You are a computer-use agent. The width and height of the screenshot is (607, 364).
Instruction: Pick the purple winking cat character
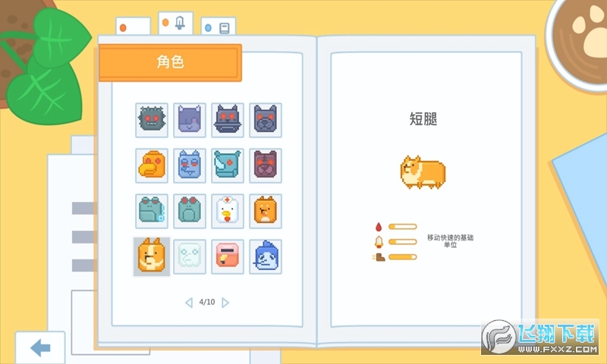(x=190, y=119)
